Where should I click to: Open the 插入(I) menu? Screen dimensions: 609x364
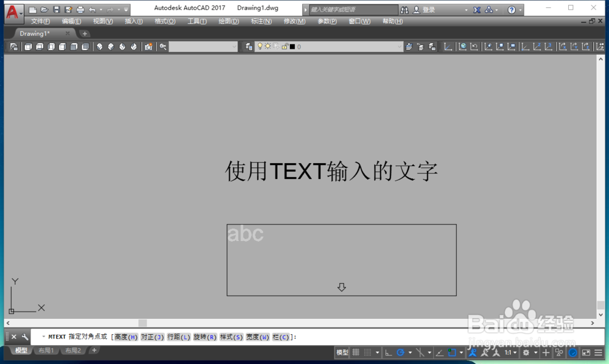[133, 21]
